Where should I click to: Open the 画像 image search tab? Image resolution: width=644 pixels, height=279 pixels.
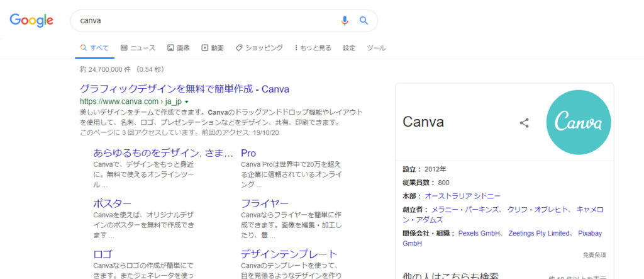[x=179, y=48]
